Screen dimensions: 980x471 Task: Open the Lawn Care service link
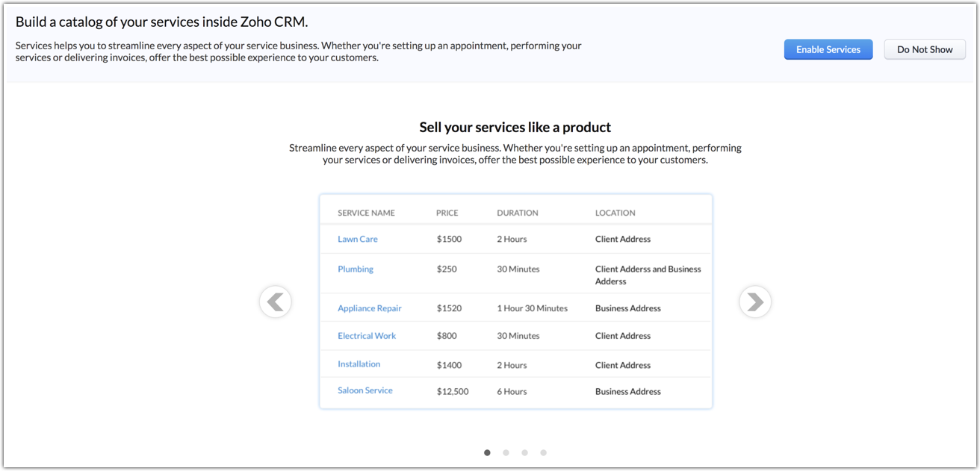point(358,239)
